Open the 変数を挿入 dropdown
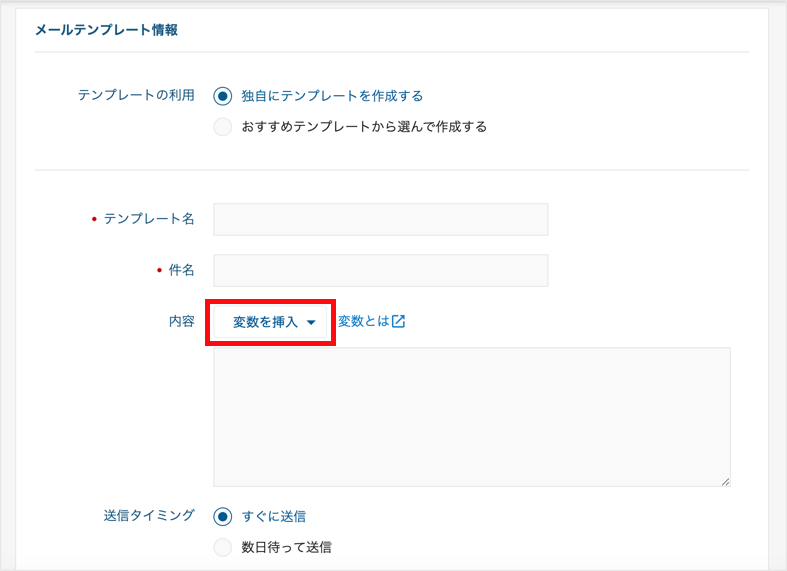This screenshot has width=787, height=571. tap(271, 322)
